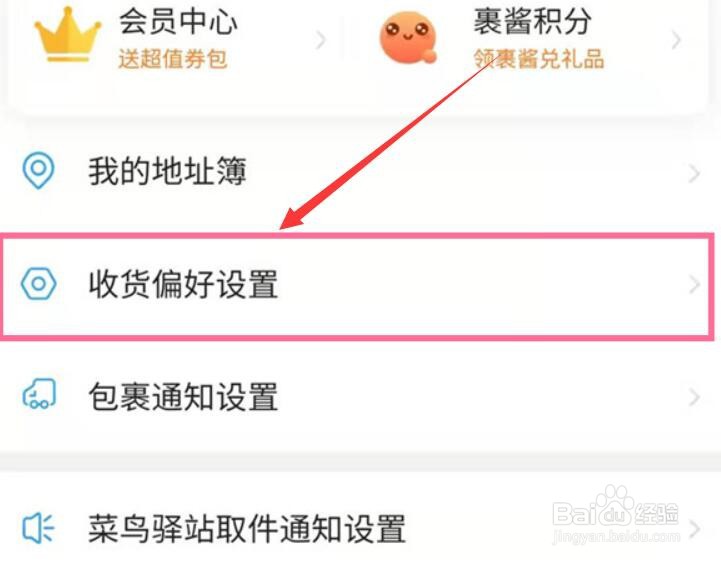Click the location pin address book icon
This screenshot has width=721, height=562.
tap(39, 171)
